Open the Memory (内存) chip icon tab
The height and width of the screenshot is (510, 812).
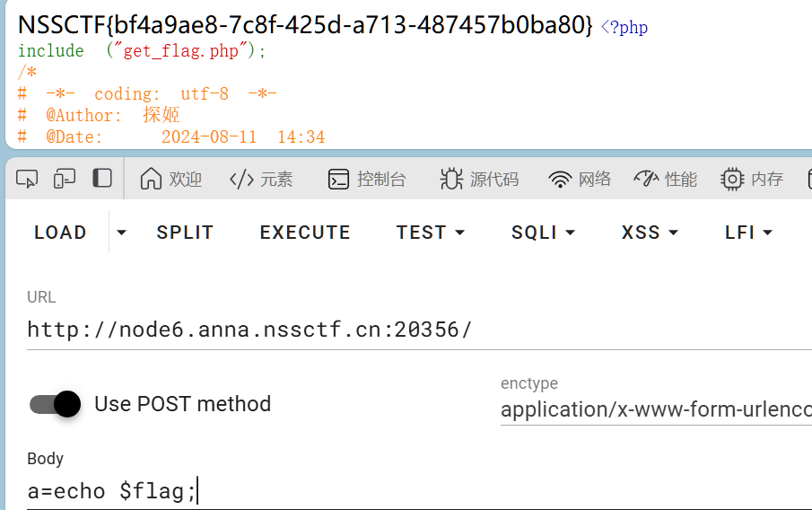coord(752,179)
